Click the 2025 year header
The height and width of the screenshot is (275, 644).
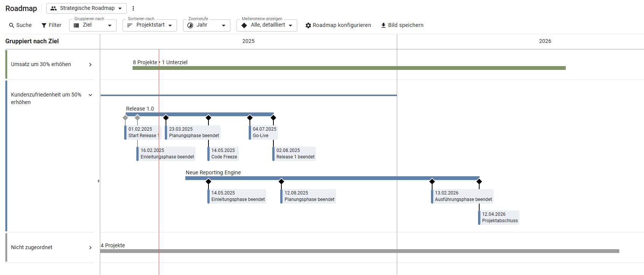coord(248,41)
